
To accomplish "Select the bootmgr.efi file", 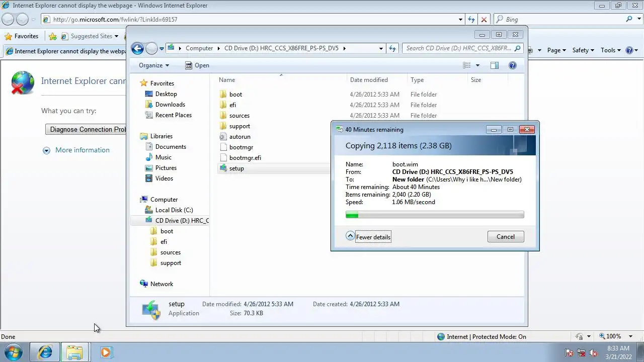I will [x=245, y=158].
